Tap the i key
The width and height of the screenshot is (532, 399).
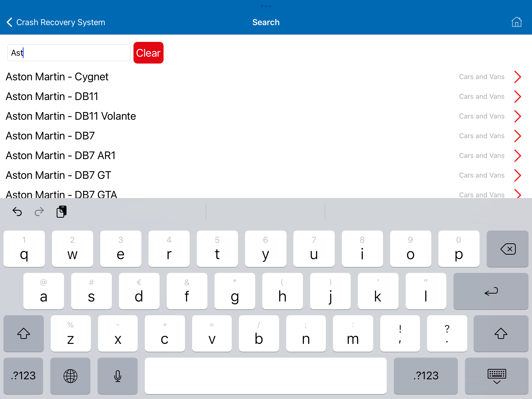coord(362,249)
